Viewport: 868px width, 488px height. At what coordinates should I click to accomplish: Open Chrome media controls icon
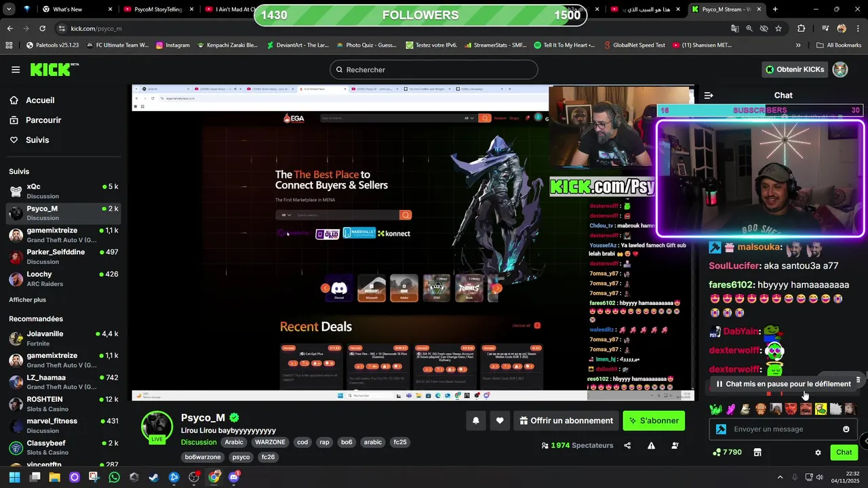pyautogui.click(x=825, y=28)
